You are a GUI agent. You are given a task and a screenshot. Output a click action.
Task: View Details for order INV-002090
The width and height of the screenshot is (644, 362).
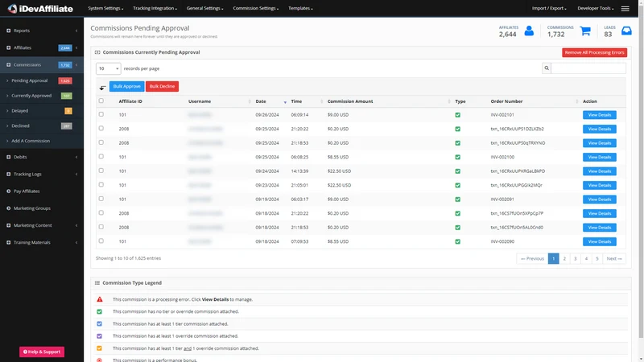point(599,242)
